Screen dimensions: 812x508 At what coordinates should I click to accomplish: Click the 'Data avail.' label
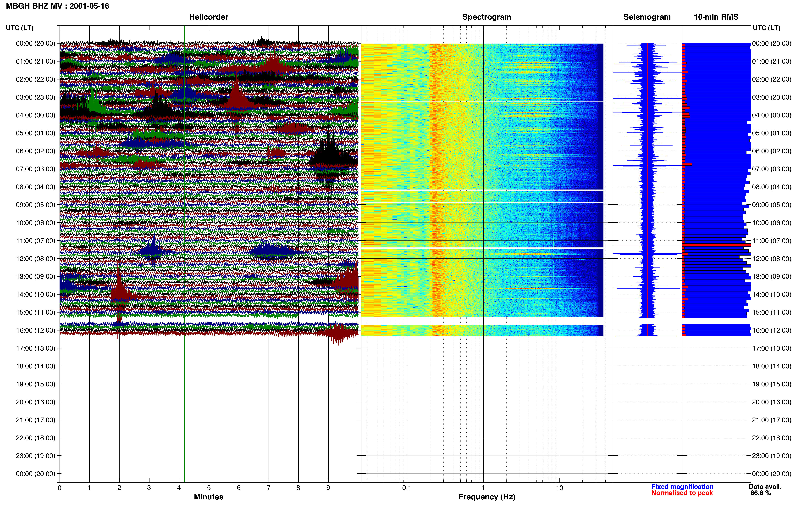click(x=765, y=487)
